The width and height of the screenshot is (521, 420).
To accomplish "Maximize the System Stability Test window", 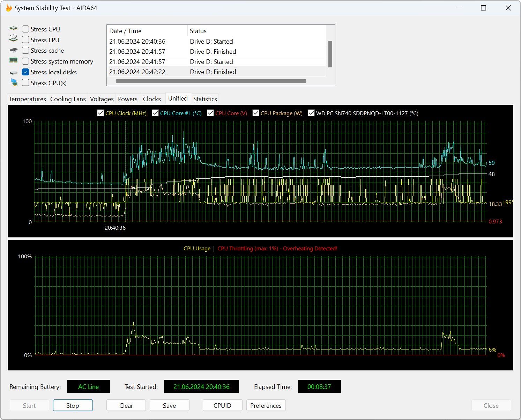I will tap(483, 8).
